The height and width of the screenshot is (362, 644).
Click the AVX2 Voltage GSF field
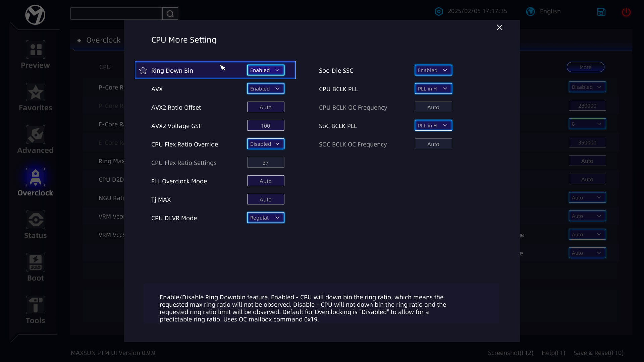266,125
